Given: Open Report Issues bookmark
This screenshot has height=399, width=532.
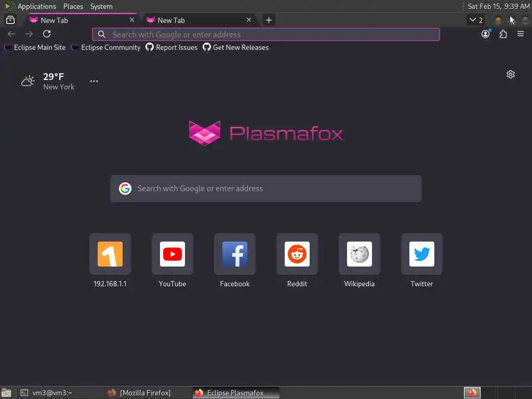Looking at the screenshot, I should [x=171, y=47].
